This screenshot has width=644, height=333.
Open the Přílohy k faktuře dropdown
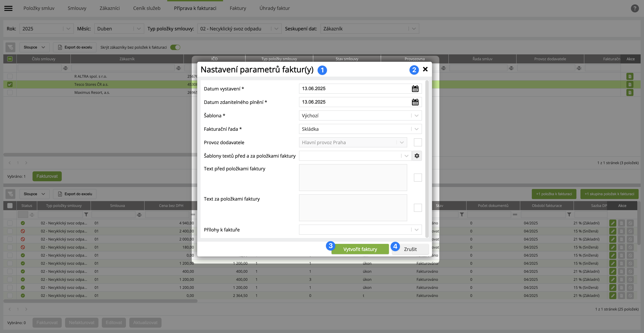(416, 230)
